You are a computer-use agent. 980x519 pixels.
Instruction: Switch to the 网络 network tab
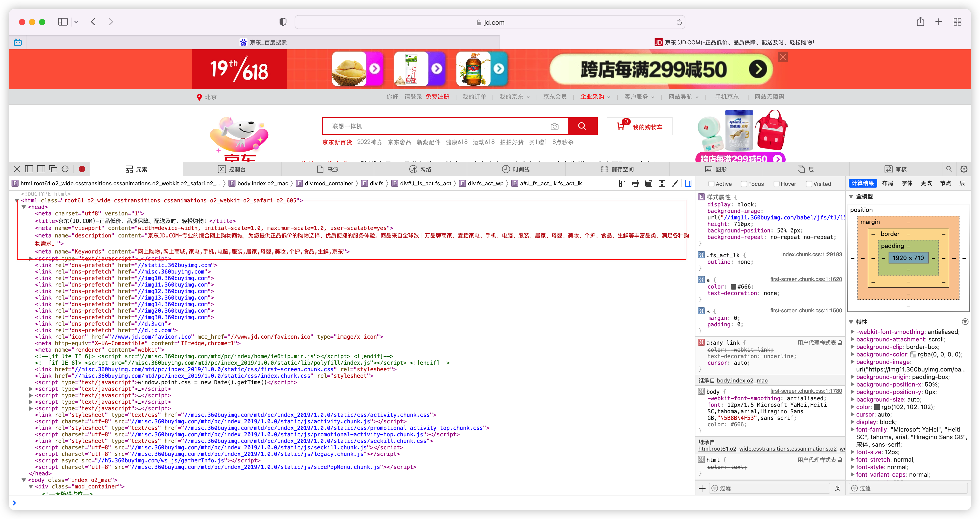(x=420, y=169)
